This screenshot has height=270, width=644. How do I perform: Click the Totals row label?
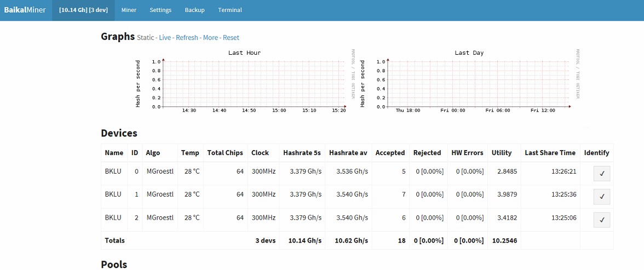tap(114, 240)
